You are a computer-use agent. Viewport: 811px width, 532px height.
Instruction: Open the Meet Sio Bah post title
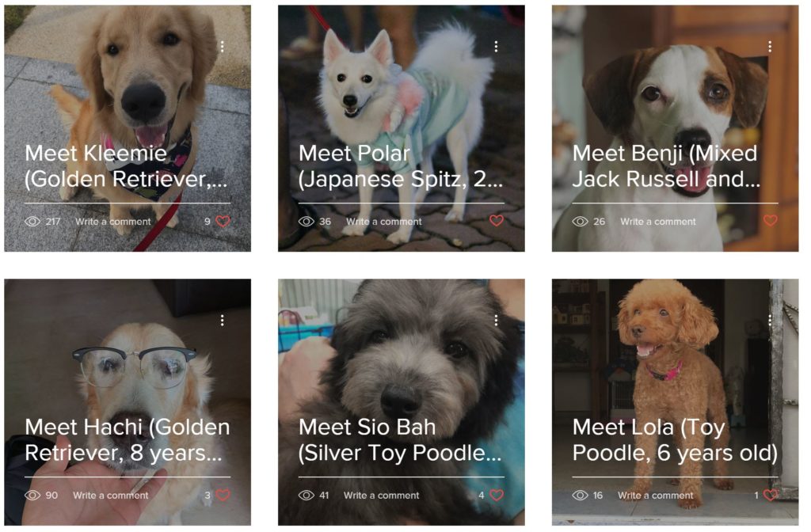click(400, 440)
